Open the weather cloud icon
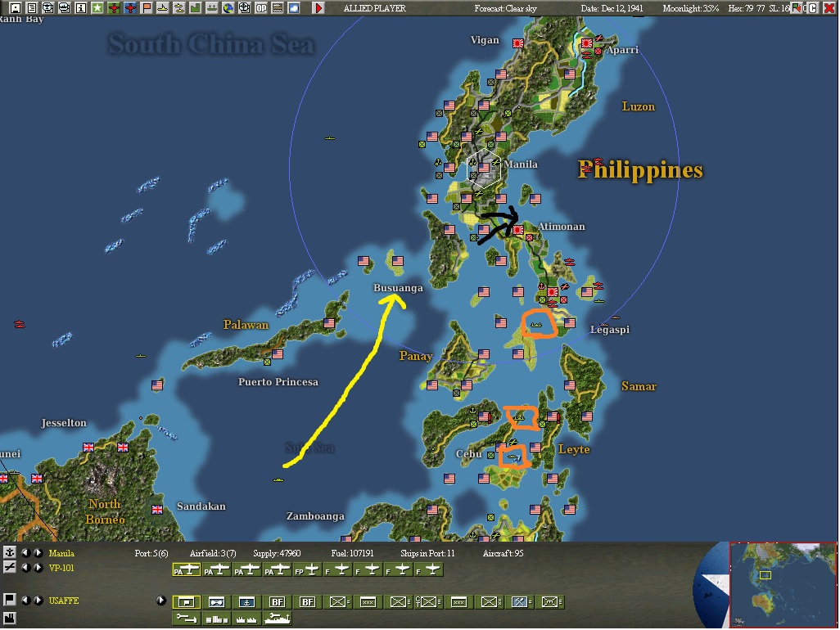The height and width of the screenshot is (630, 840). pyautogui.click(x=294, y=8)
